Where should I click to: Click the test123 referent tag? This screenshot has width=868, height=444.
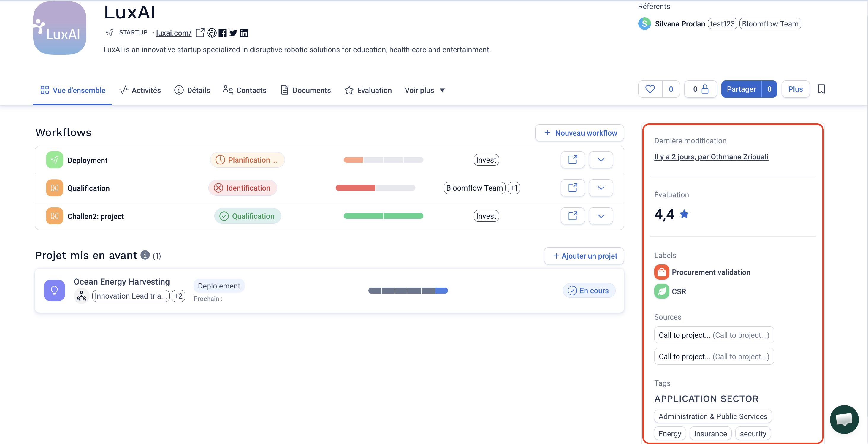pyautogui.click(x=723, y=23)
